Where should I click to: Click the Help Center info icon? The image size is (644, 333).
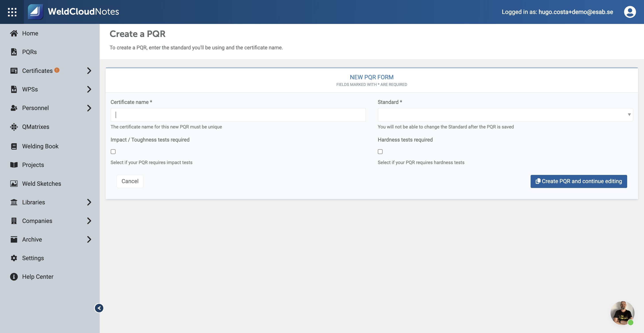[x=14, y=277]
